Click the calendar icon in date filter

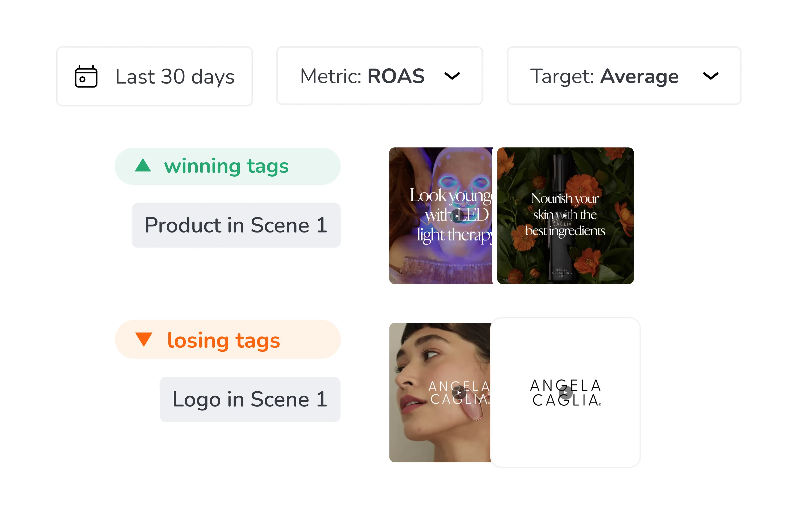pyautogui.click(x=86, y=76)
